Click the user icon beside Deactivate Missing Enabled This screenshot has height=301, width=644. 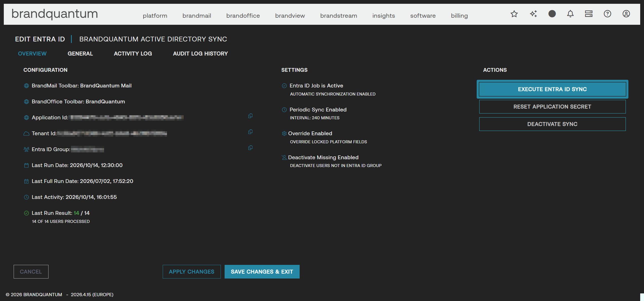[284, 157]
